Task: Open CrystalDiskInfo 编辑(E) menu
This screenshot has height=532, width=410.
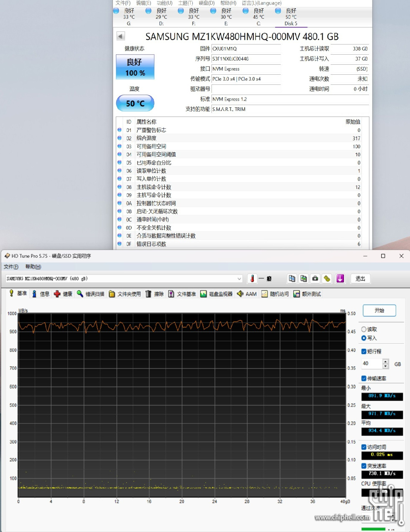Action: pyautogui.click(x=143, y=3)
